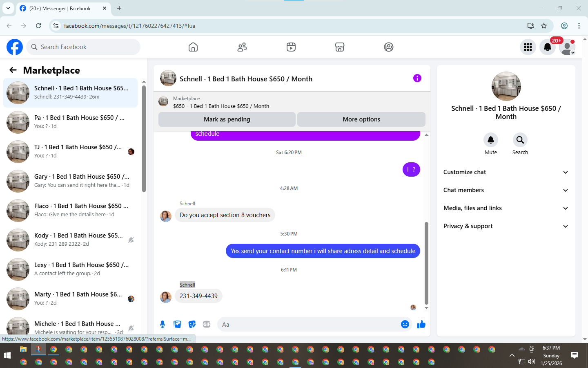
Task: Open the Groups icon in top navigation
Action: coord(389,47)
